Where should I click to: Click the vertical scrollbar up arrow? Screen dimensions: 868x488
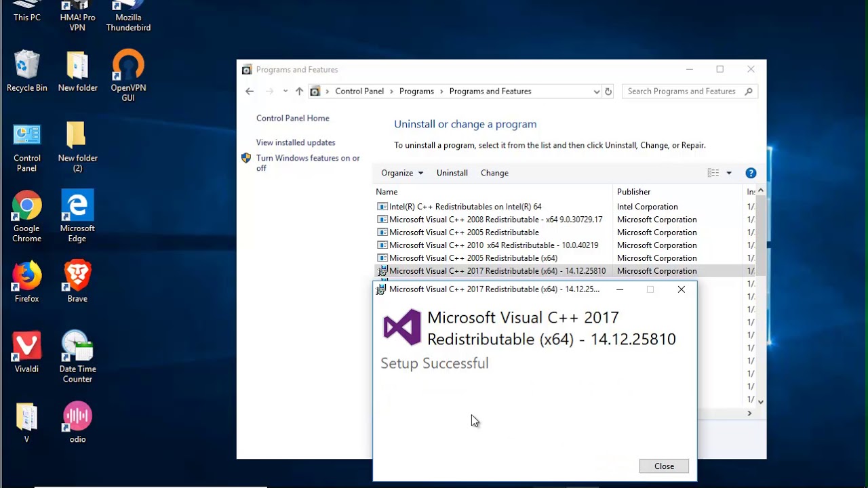[x=760, y=191]
